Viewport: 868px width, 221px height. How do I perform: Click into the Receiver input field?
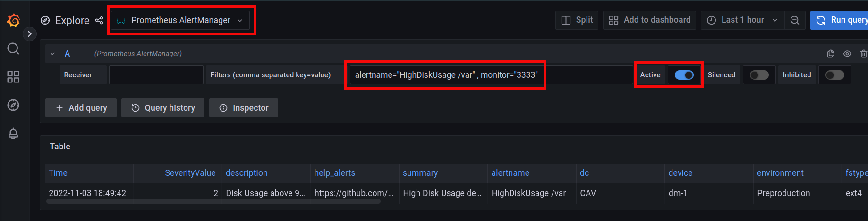point(156,75)
